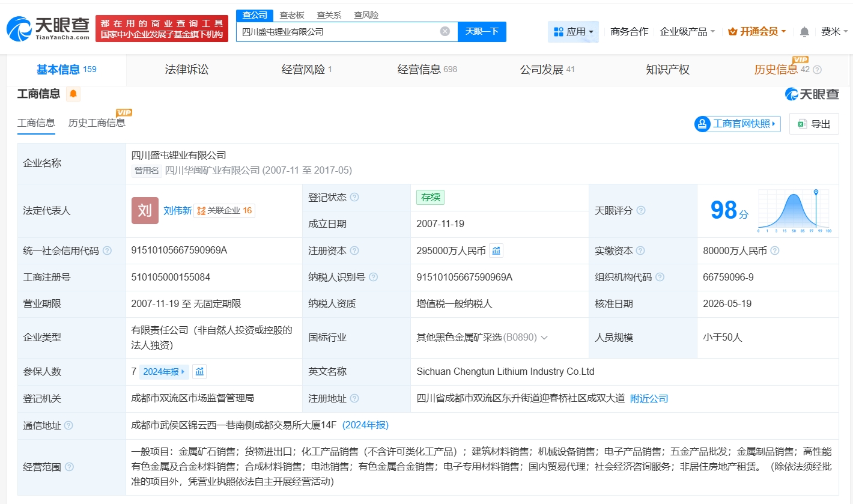Viewport: 853px width, 504px height.
Task: Open the 开通会员 dropdown
Action: (x=757, y=32)
